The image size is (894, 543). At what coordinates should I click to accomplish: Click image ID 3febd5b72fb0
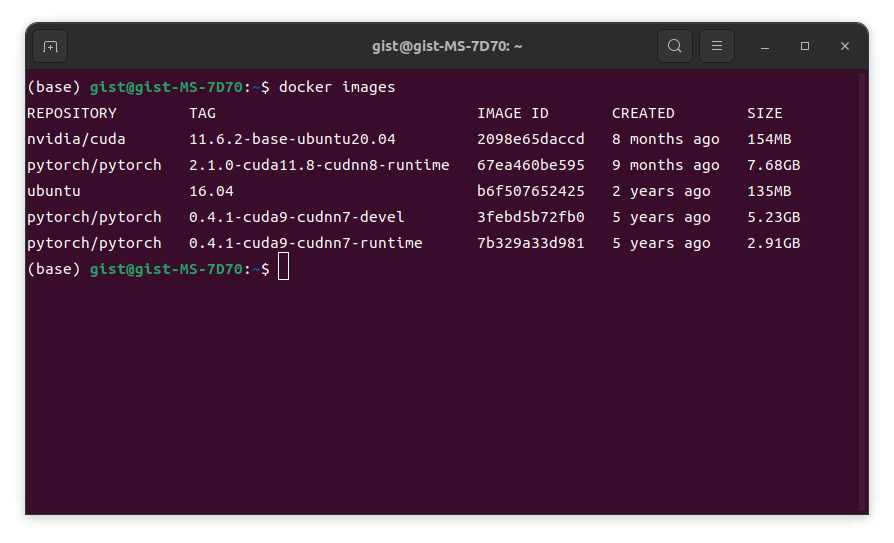531,217
